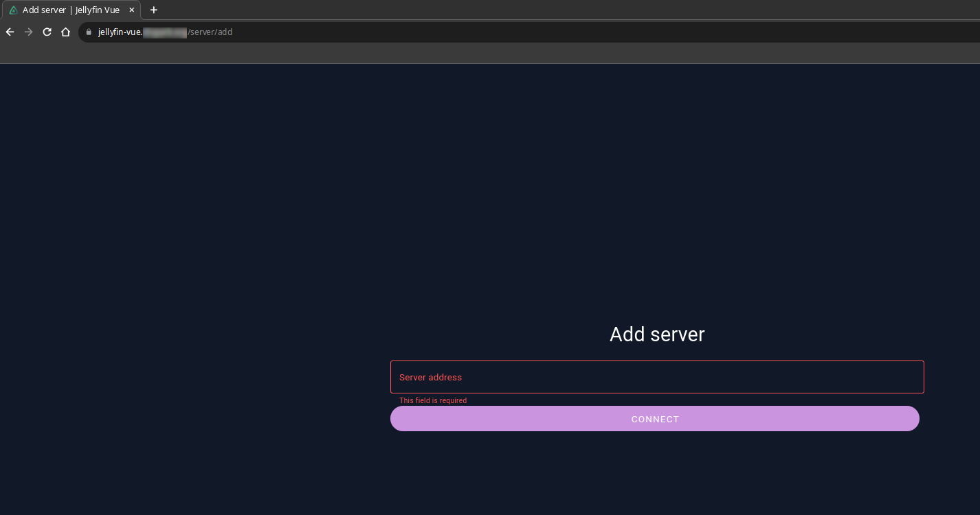This screenshot has height=515, width=980.
Task: Click inside the browser address bar
Action: [344, 32]
